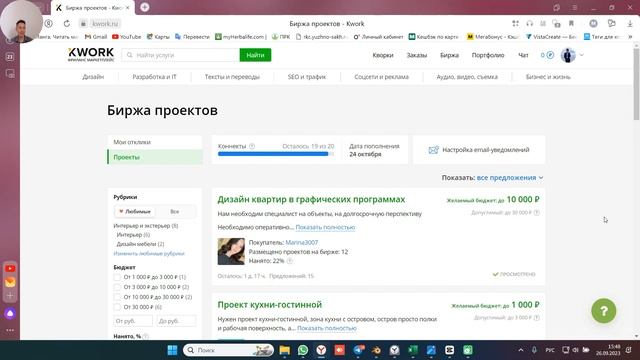Open a new browser tab with plus icon
This screenshot has height=360, width=640.
pos(144,7)
